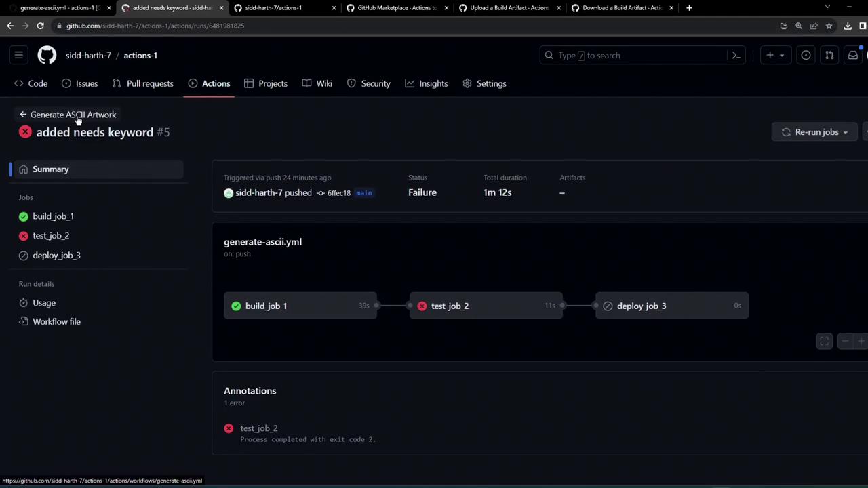Viewport: 868px width, 488px height.
Task: Click the main branch label
Action: point(363,193)
